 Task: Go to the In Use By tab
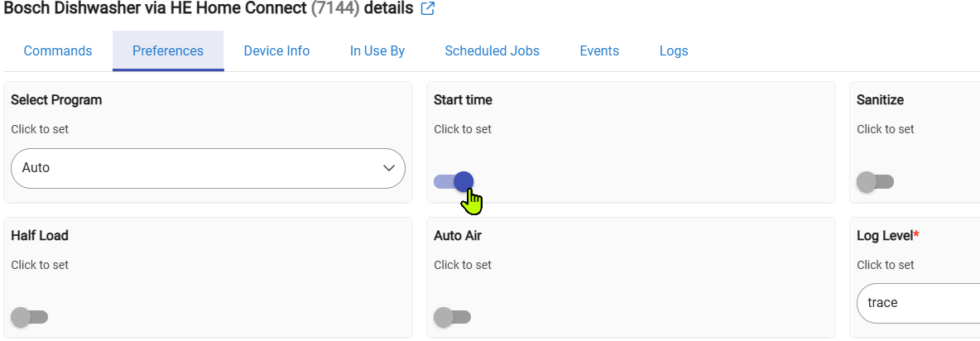pos(377,51)
